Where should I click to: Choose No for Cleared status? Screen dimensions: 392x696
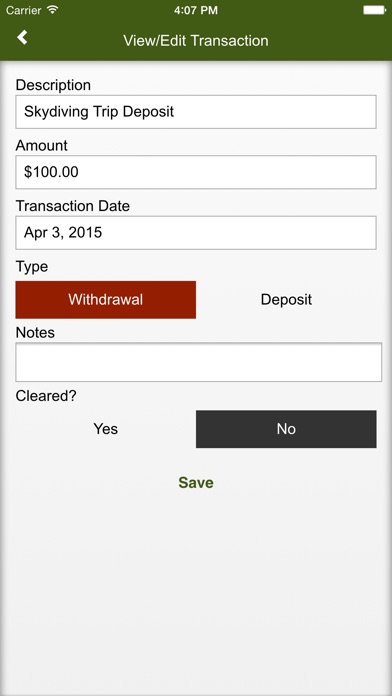point(286,429)
